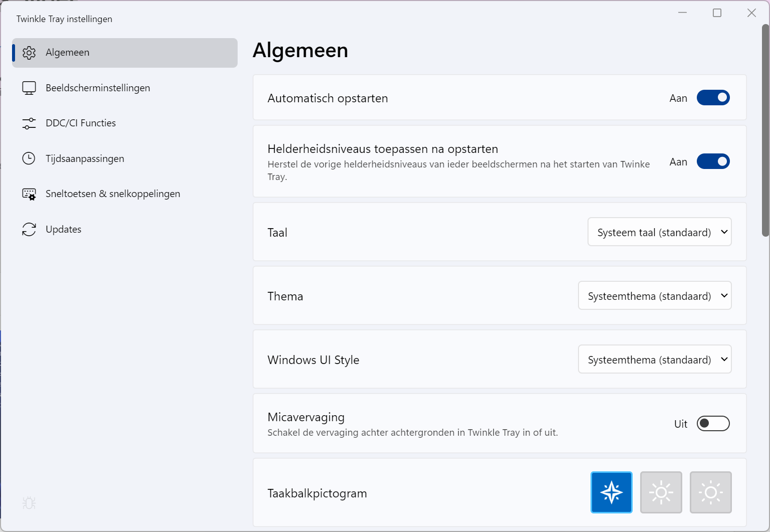Pick the outlined sun taskbar icon

[x=711, y=492]
